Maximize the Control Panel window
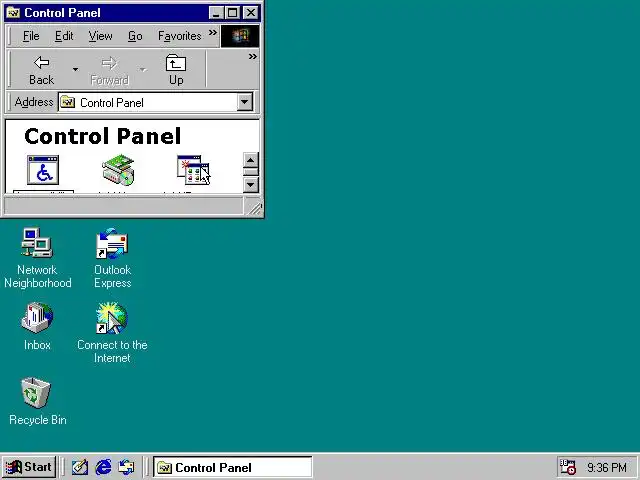The image size is (640, 480). coord(233,13)
